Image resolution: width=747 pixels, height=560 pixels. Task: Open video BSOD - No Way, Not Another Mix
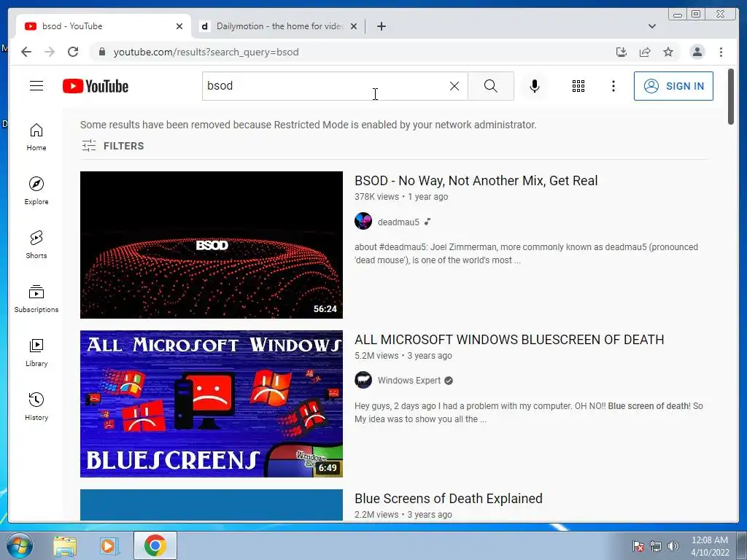pyautogui.click(x=476, y=181)
